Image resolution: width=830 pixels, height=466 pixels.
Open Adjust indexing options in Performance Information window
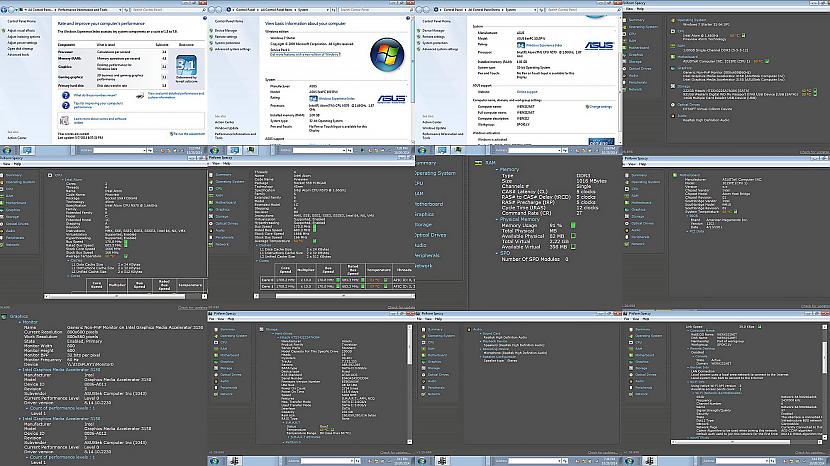24,37
